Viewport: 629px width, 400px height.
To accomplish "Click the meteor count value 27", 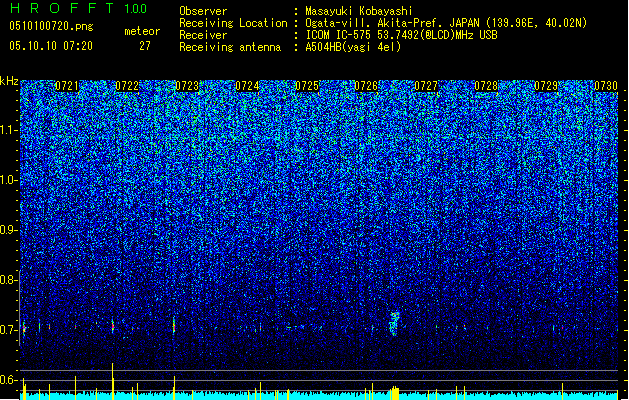I will click(145, 46).
